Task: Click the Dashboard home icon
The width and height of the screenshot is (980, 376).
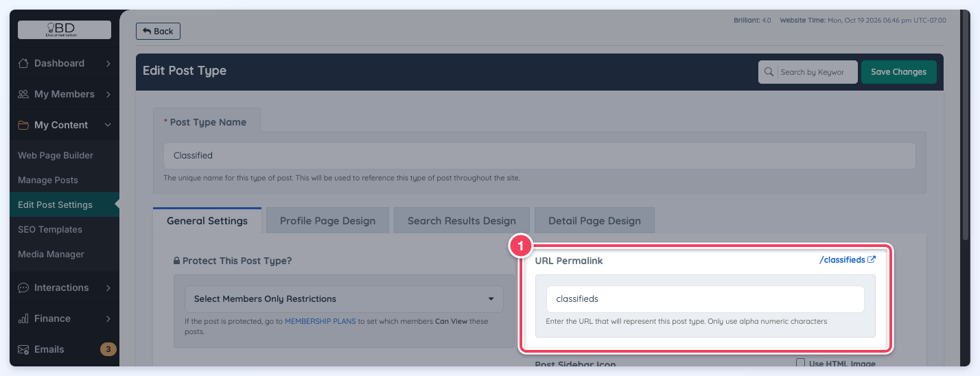Action: coord(23,63)
